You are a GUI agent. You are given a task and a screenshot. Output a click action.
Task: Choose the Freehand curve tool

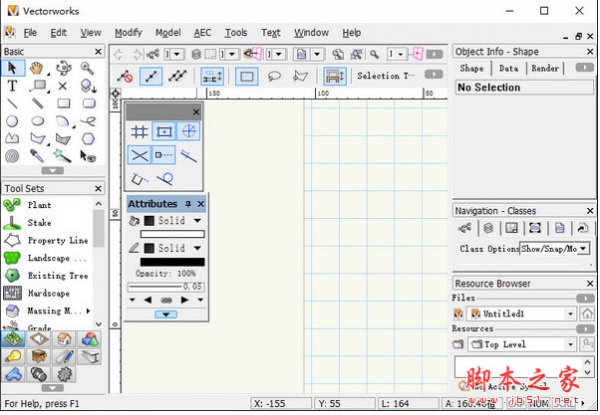tap(88, 121)
